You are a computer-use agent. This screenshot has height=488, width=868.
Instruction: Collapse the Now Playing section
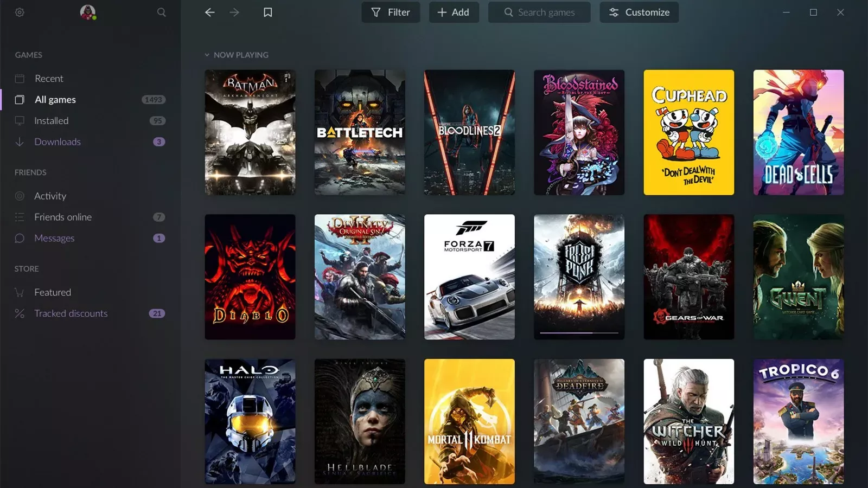point(207,55)
